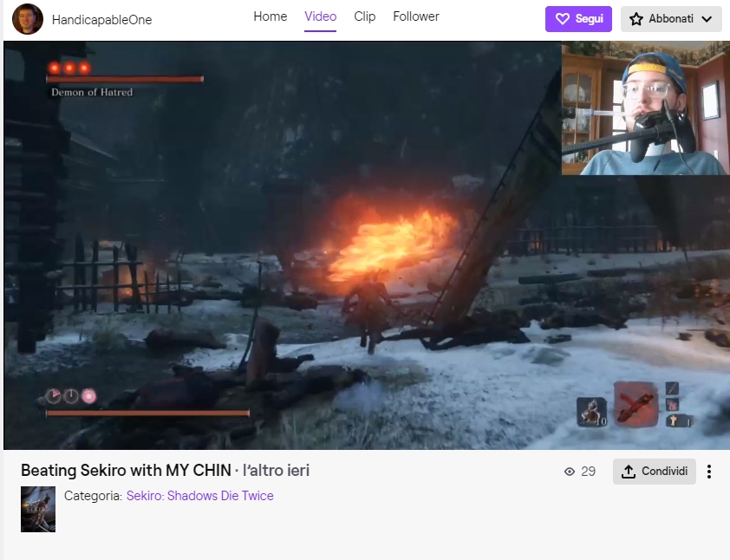
Task: Open Sekiro: Shadows Die Twice category link
Action: coord(199,496)
